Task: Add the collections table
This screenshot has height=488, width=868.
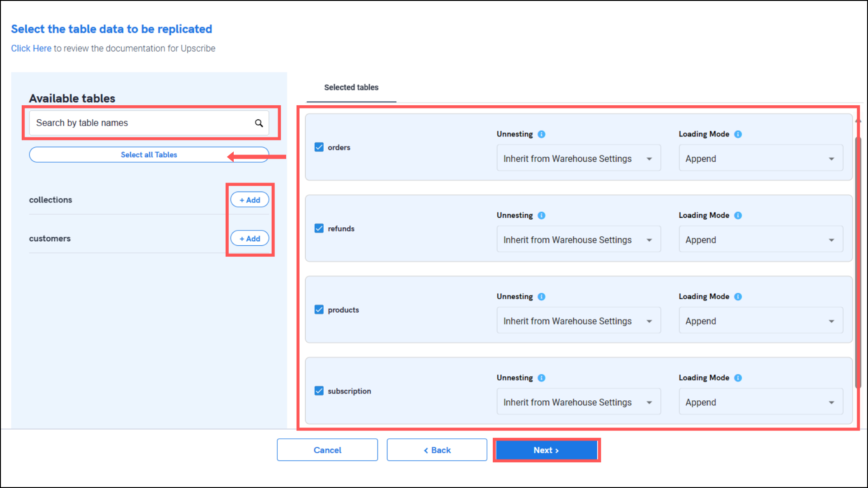Action: (250, 200)
